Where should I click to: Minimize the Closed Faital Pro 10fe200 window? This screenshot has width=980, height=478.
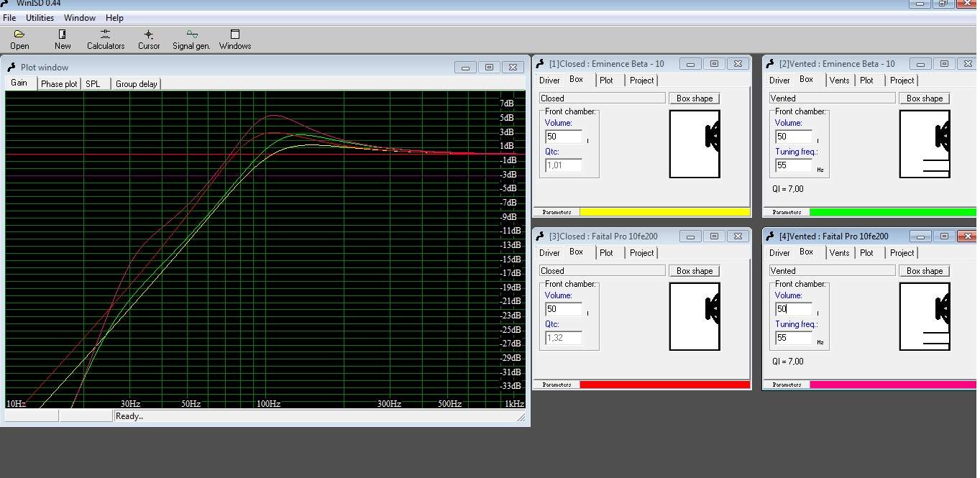pos(690,236)
